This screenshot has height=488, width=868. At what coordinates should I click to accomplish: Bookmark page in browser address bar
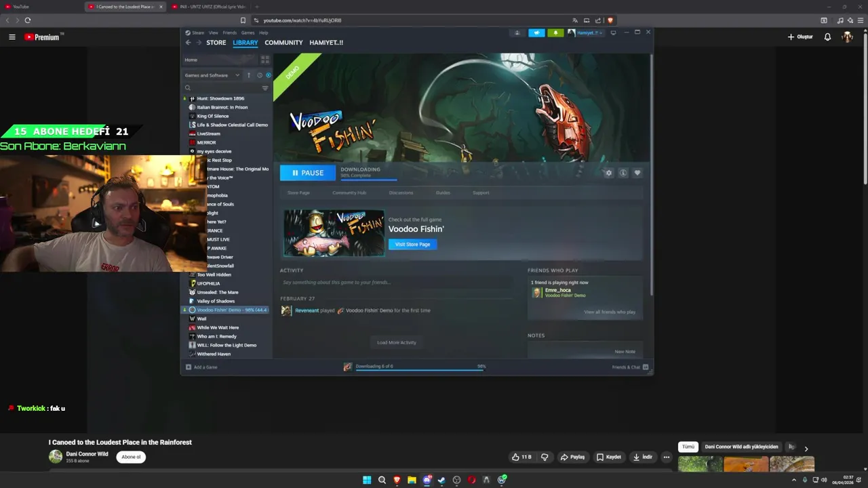243,20
